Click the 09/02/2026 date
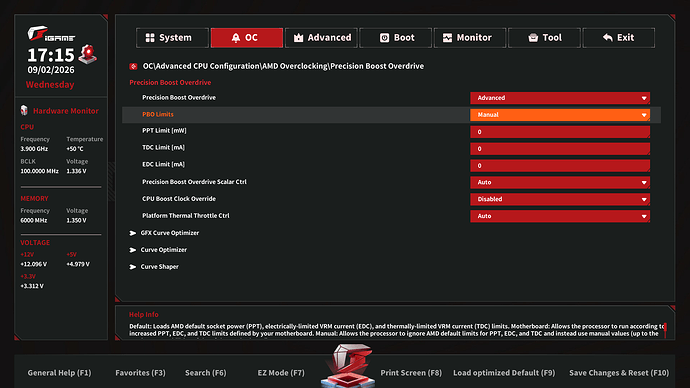This screenshot has width=690, height=388. coord(51,70)
